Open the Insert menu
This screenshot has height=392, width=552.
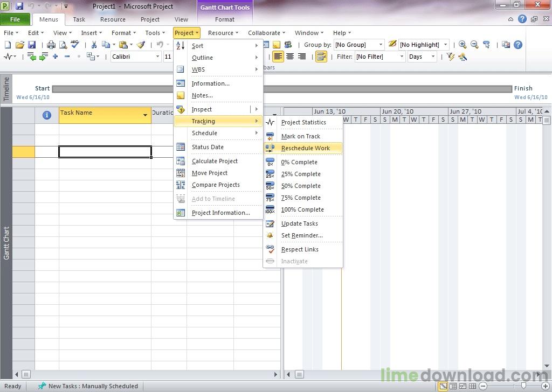pyautogui.click(x=91, y=33)
